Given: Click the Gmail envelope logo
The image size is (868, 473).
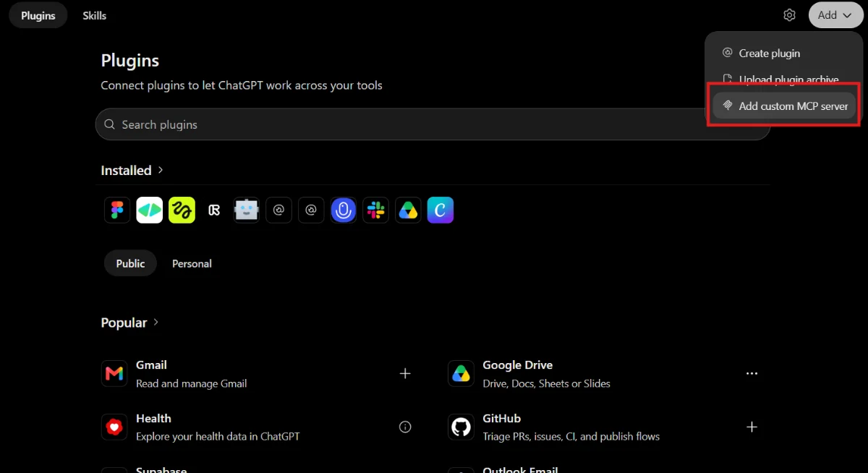Looking at the screenshot, I should coord(114,373).
